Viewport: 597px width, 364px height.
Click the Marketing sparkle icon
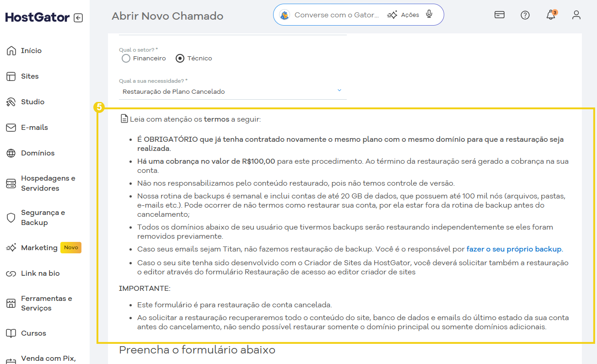pyautogui.click(x=11, y=248)
